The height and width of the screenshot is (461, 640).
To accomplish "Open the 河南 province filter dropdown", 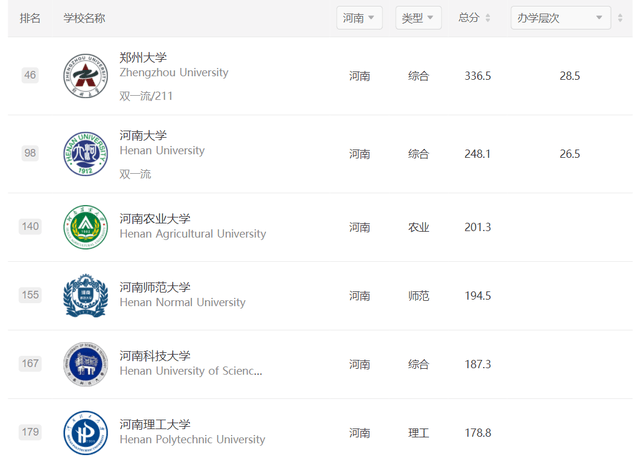I will point(359,18).
